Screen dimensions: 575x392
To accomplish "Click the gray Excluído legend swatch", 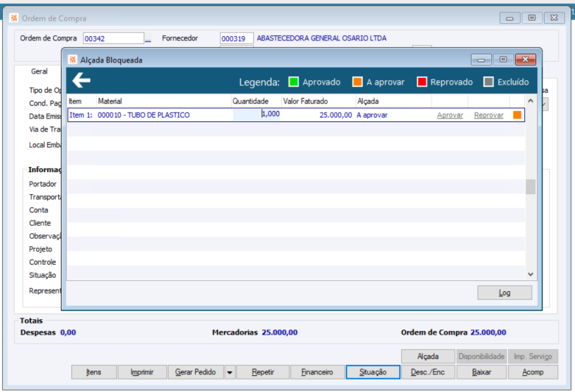I will click(488, 82).
